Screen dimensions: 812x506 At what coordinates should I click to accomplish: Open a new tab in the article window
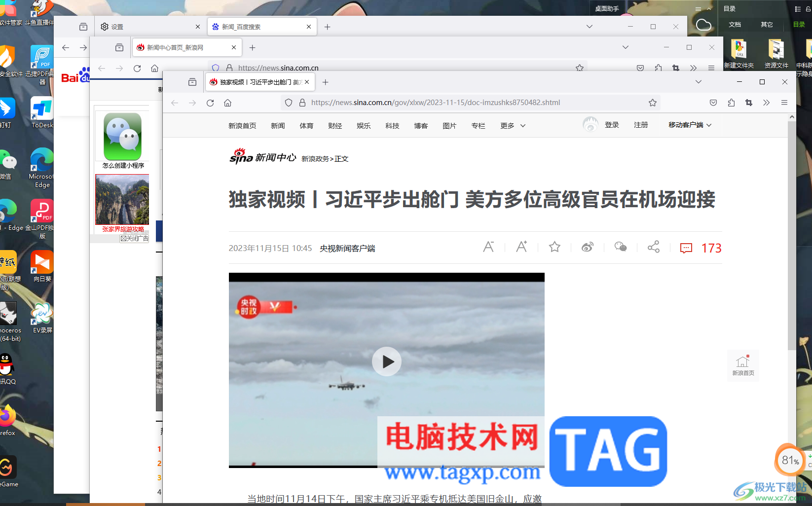click(x=325, y=82)
